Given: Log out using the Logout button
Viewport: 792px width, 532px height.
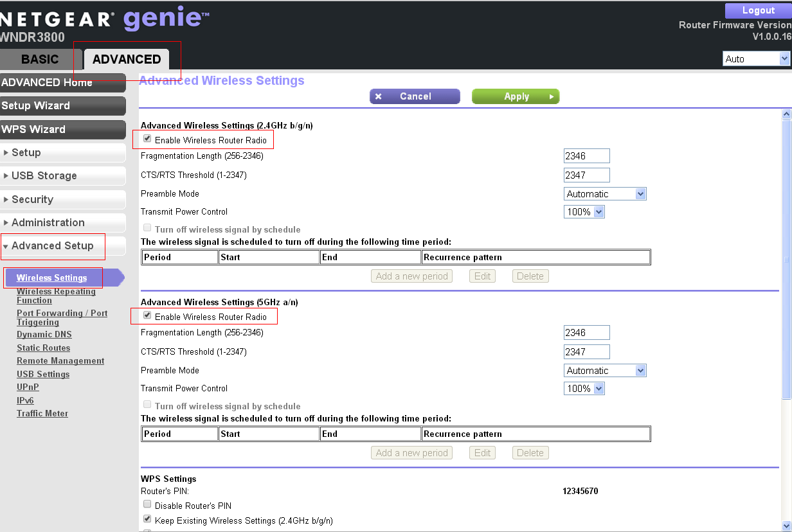Looking at the screenshot, I should pyautogui.click(x=758, y=10).
